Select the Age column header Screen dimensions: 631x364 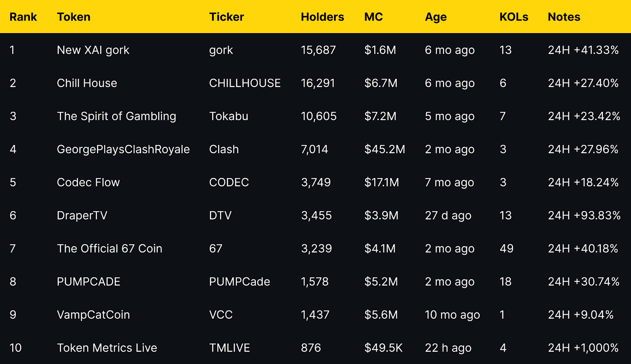[x=436, y=17]
